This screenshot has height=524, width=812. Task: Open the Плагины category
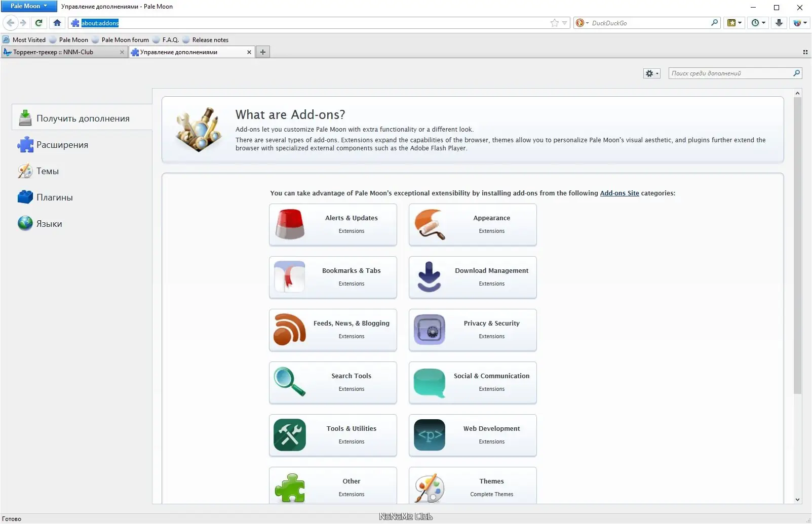click(82, 197)
